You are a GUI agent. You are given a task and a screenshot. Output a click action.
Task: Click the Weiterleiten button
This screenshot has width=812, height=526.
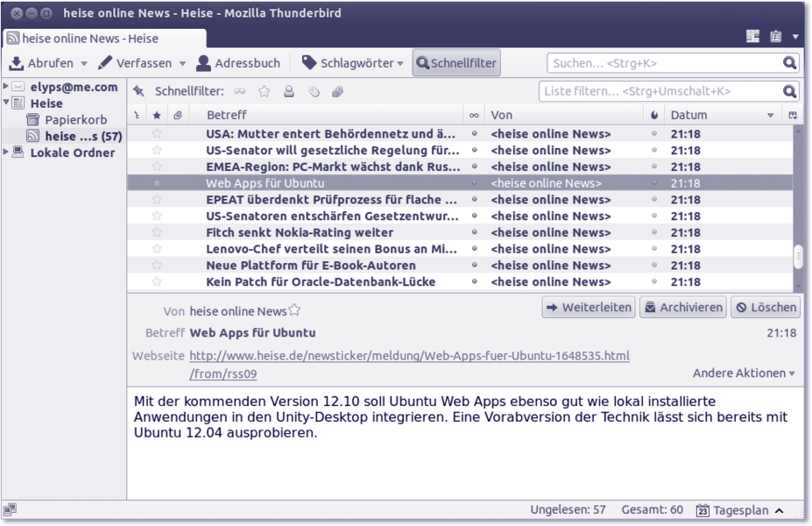(x=589, y=307)
